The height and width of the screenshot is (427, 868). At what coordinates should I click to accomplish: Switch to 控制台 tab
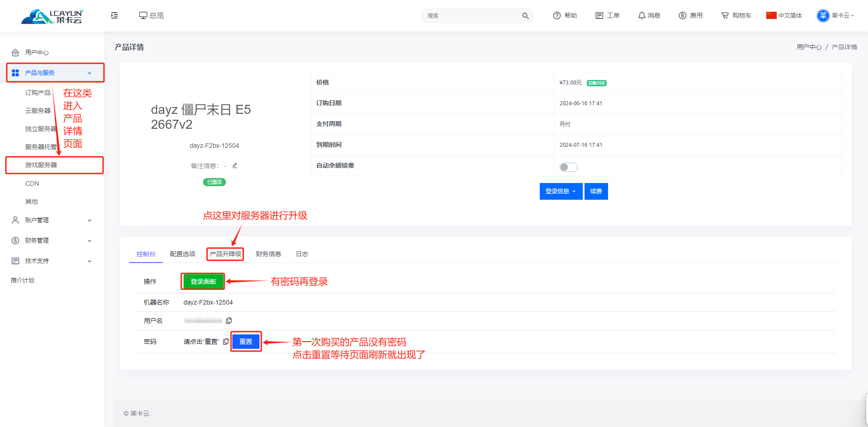click(146, 254)
